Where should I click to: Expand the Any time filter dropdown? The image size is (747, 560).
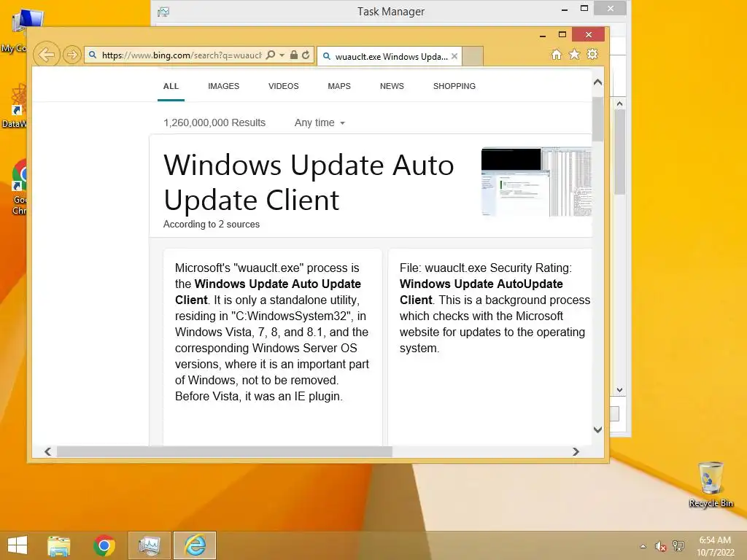click(x=320, y=122)
